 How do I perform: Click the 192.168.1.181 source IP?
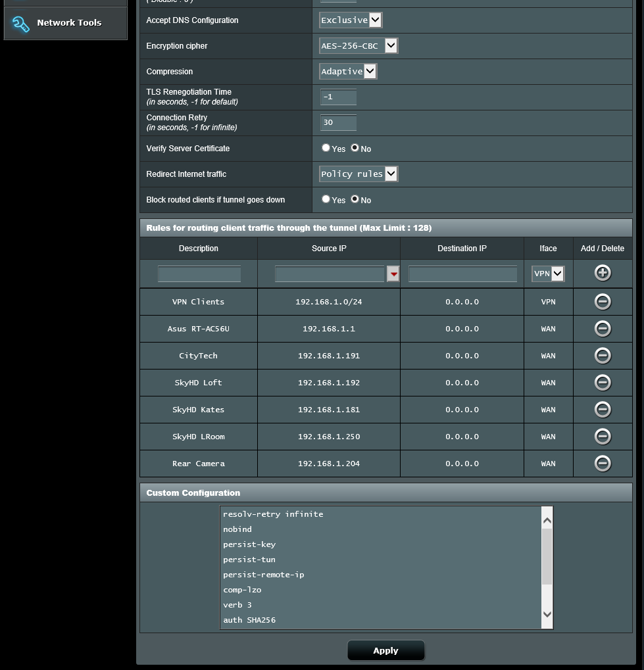pyautogui.click(x=329, y=410)
